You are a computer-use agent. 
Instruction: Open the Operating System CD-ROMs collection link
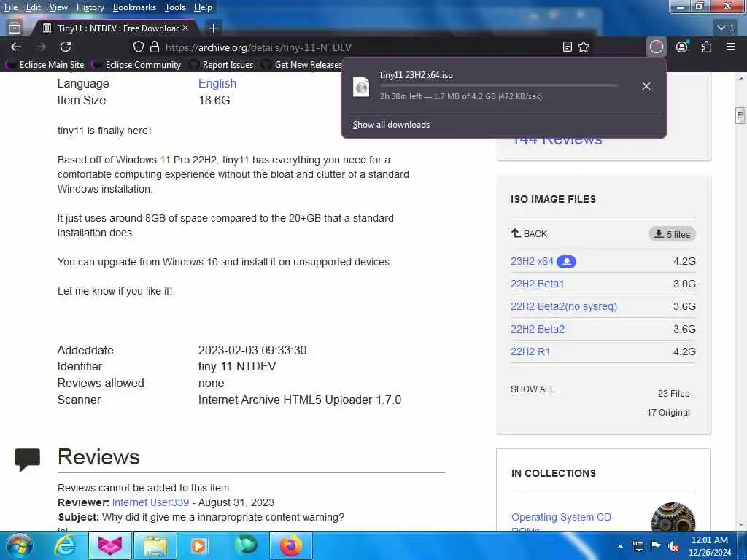[x=562, y=522]
